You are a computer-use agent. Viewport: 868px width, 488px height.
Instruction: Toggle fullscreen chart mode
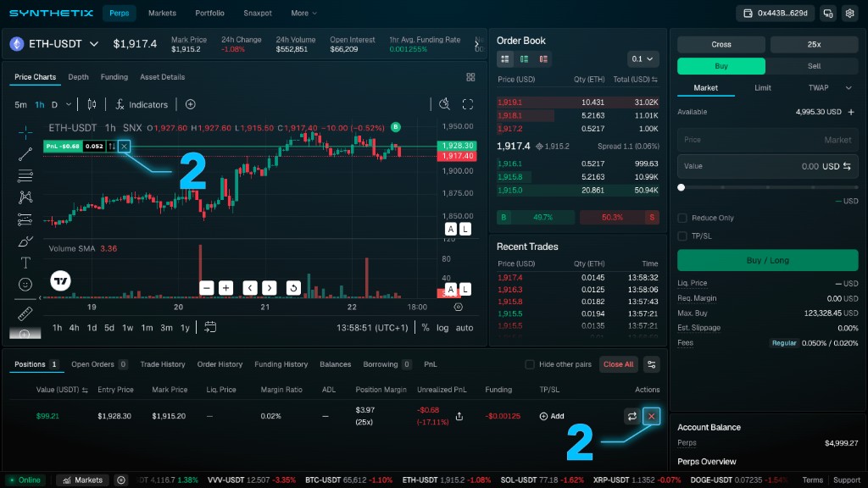468,104
